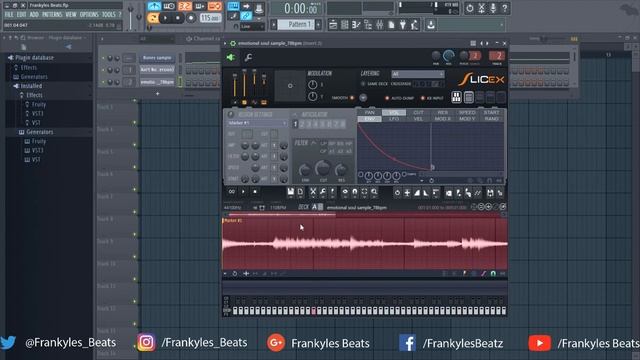Open the OPTIONS menu

(x=89, y=15)
